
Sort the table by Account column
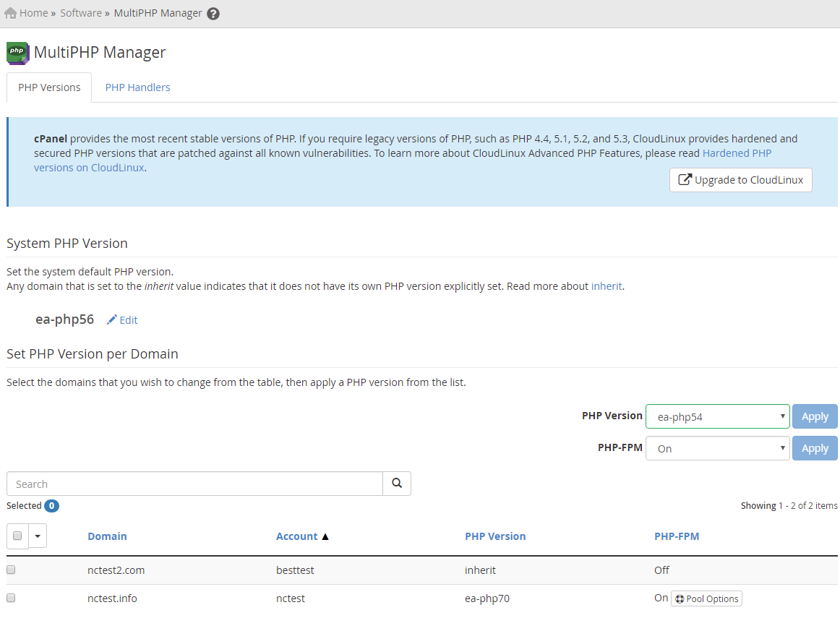pos(297,536)
